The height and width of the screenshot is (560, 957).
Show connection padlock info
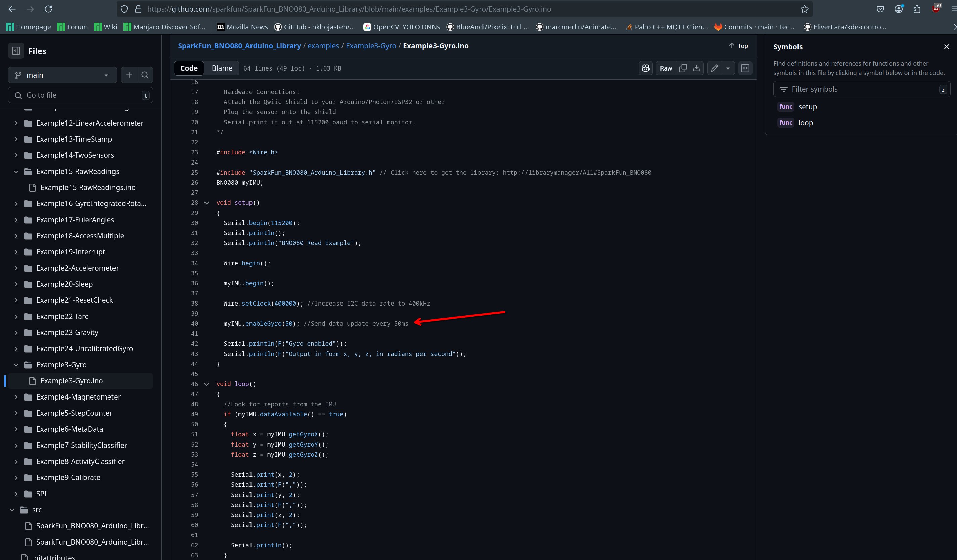point(138,9)
